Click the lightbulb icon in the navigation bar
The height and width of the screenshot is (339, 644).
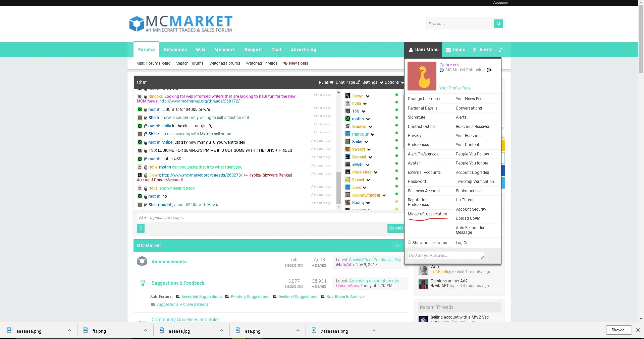[500, 50]
